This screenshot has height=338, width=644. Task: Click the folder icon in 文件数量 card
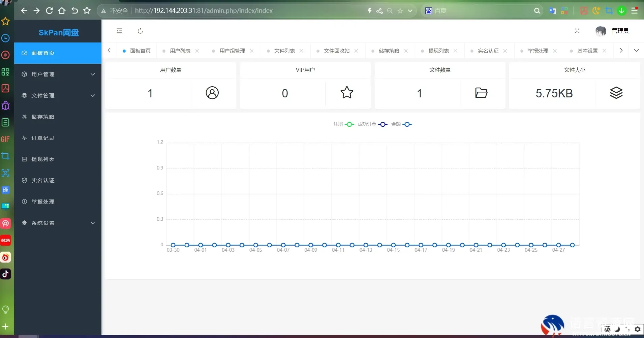click(481, 93)
